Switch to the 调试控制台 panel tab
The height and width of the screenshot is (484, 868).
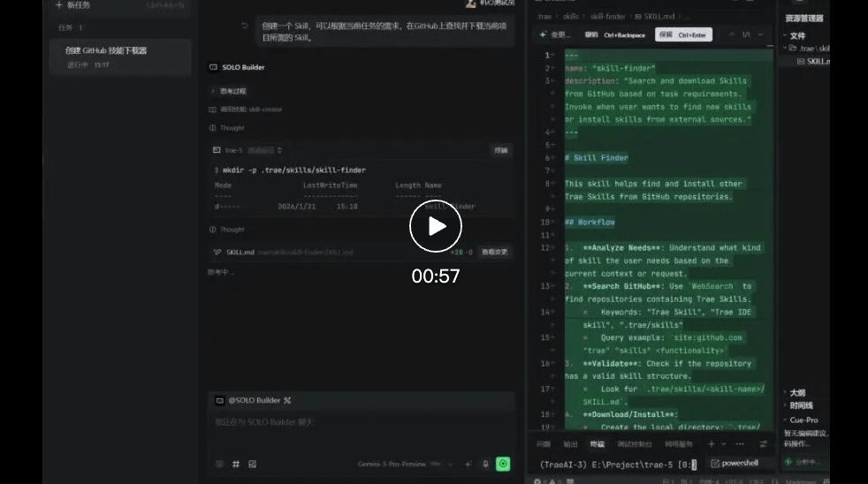pos(635,444)
